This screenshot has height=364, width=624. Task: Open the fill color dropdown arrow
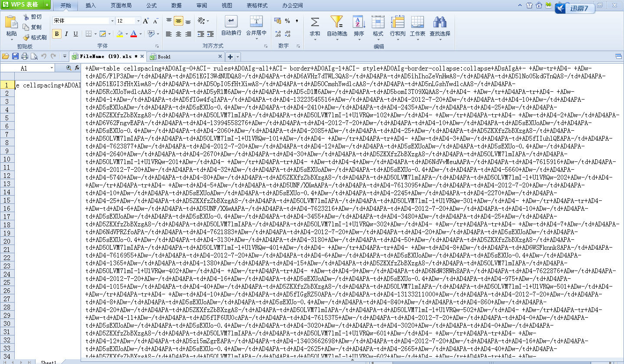[x=127, y=34]
